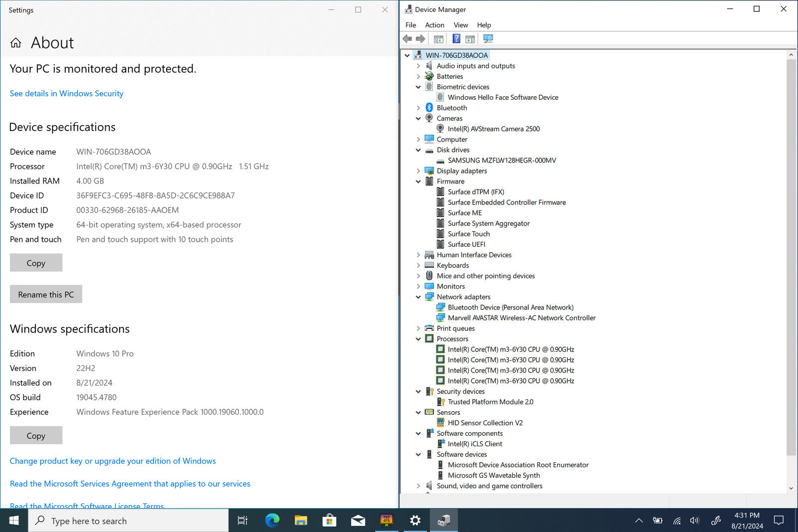Screen dimensions: 798x532
Task: Select the Microsoft GS Wavetable Synth icon
Action: pos(440,476)
